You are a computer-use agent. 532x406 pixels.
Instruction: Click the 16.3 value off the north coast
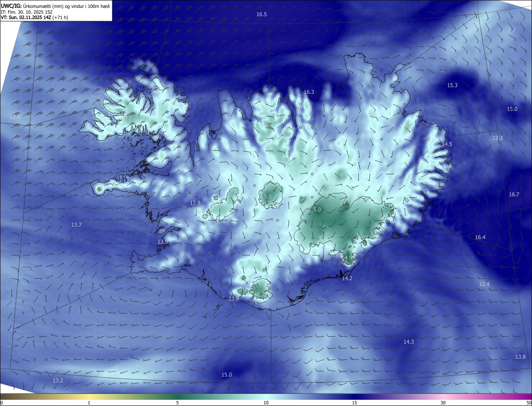[309, 92]
